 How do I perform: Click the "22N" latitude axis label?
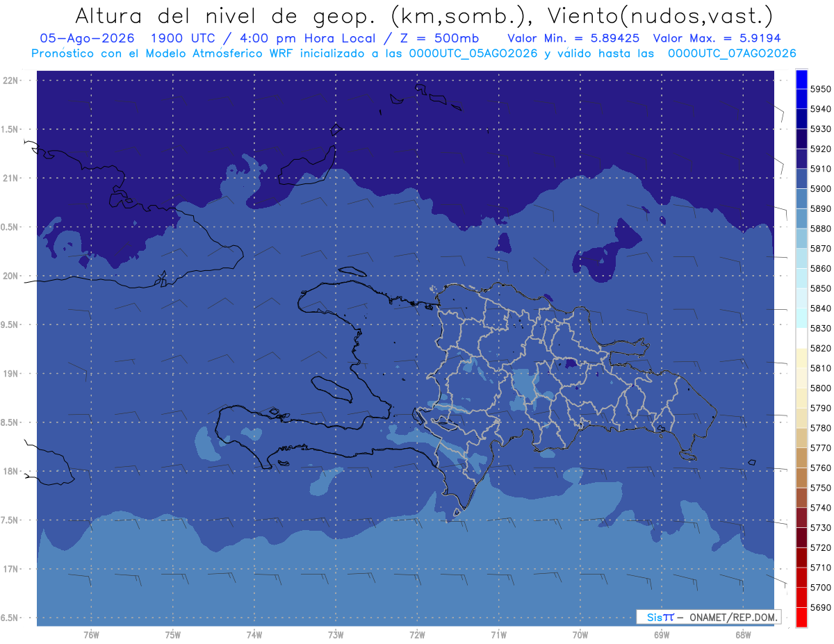[x=10, y=81]
